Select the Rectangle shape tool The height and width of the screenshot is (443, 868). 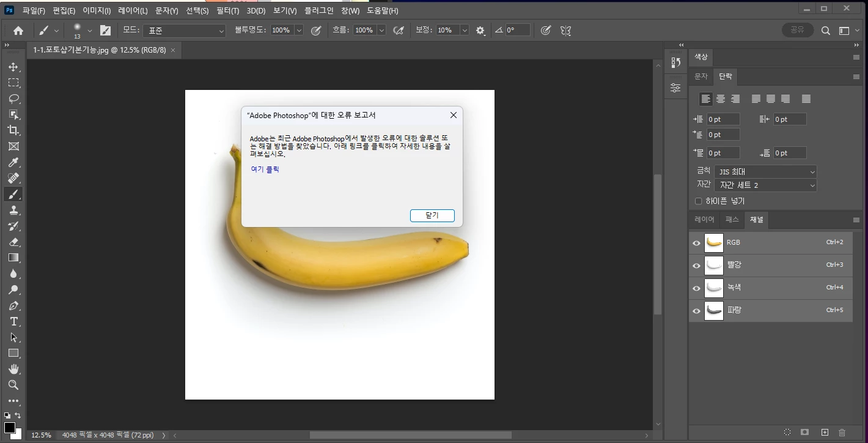click(x=13, y=353)
